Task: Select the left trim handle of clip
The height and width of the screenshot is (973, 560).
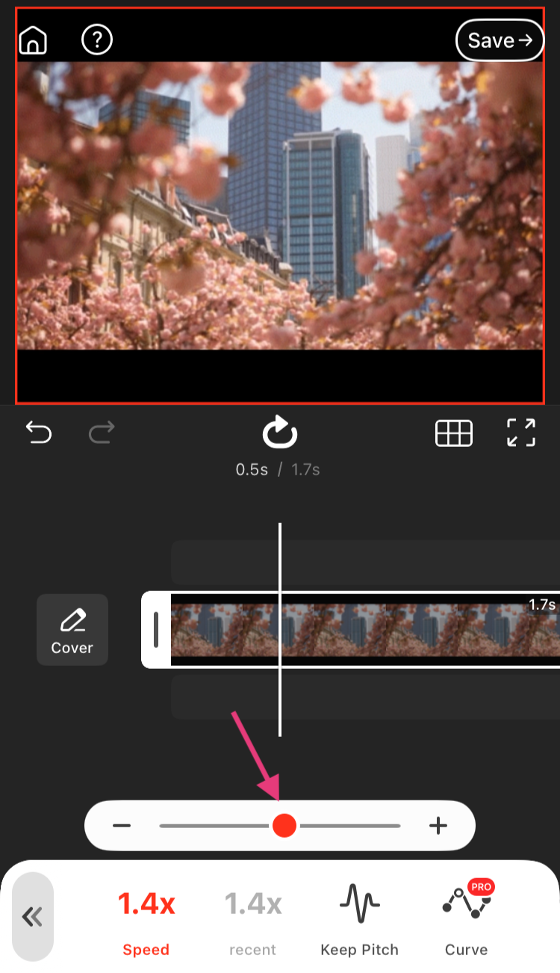Action: (x=156, y=630)
